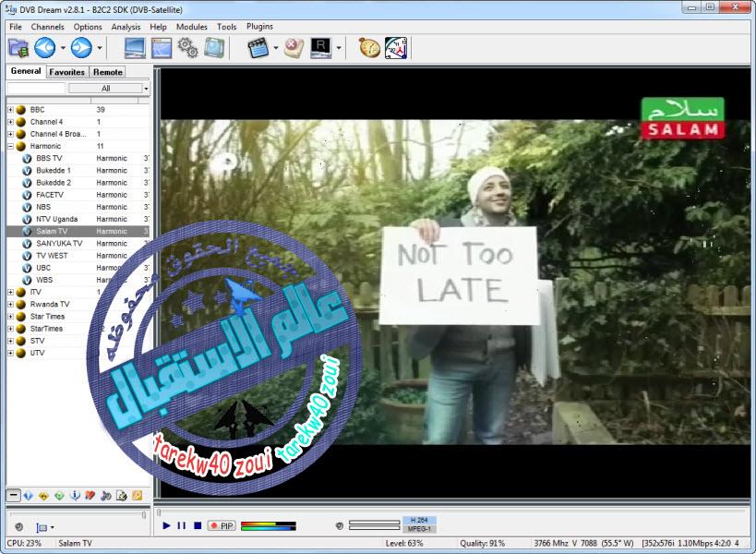
Task: Expand the Star Times group
Action: (x=10, y=317)
